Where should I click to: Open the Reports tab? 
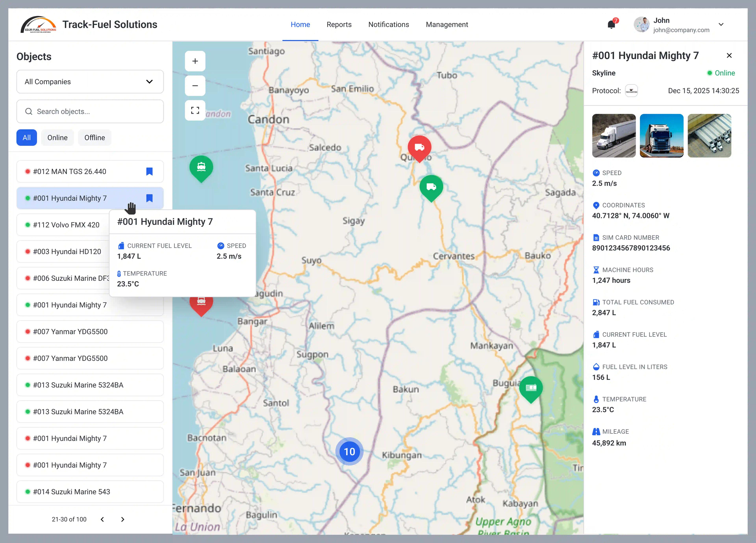coord(339,25)
